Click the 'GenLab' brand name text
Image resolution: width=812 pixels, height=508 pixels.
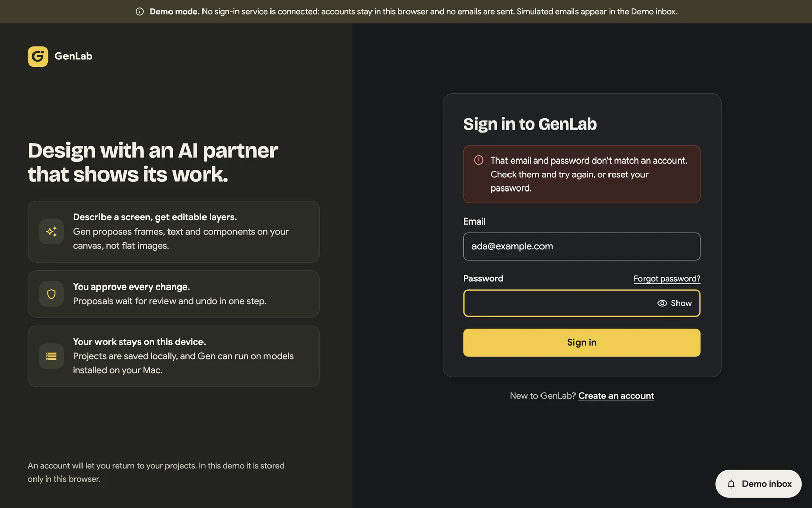(74, 56)
